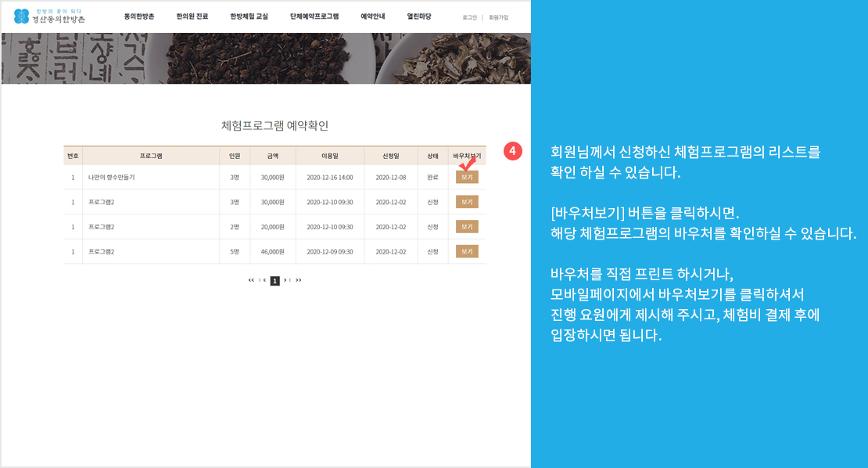Viewport: 868px width, 468px height.
Task: Click 보기 in the 20,000원 row
Action: 467,226
